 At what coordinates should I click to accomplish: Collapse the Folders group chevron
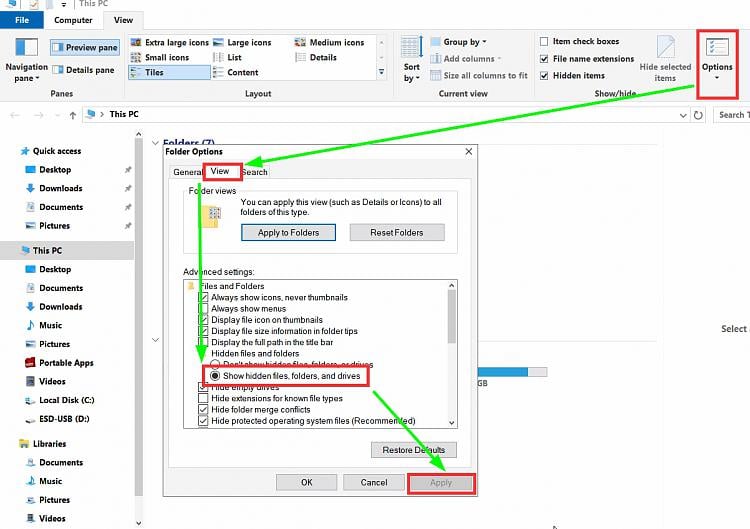(155, 143)
